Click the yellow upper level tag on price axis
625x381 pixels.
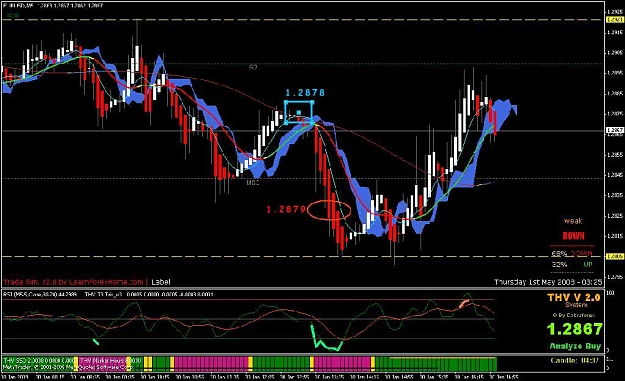[x=615, y=20]
